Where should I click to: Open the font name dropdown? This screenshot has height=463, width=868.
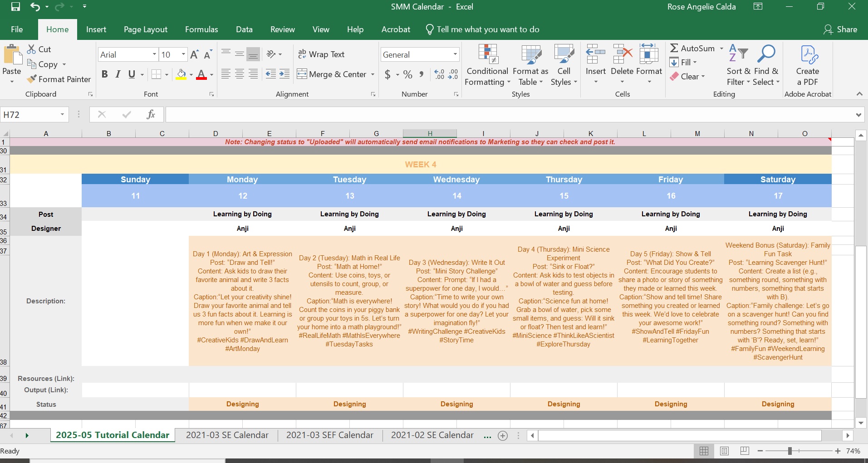(x=154, y=54)
